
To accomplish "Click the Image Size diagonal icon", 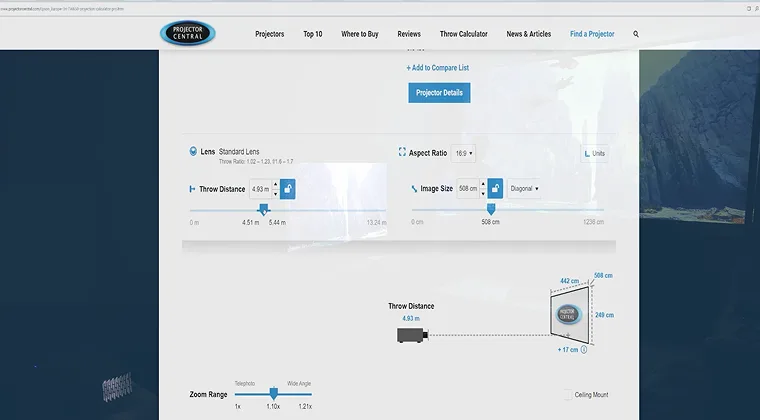I will point(414,189).
